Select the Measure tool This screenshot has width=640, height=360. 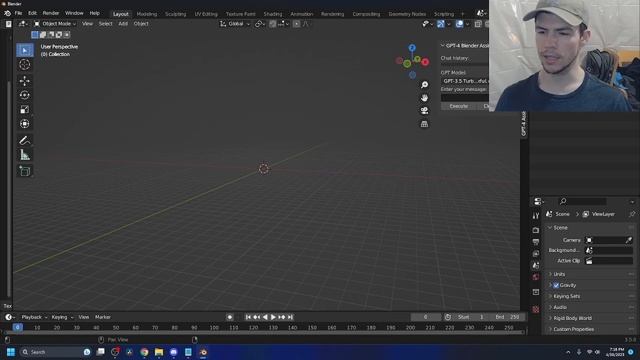point(24,155)
